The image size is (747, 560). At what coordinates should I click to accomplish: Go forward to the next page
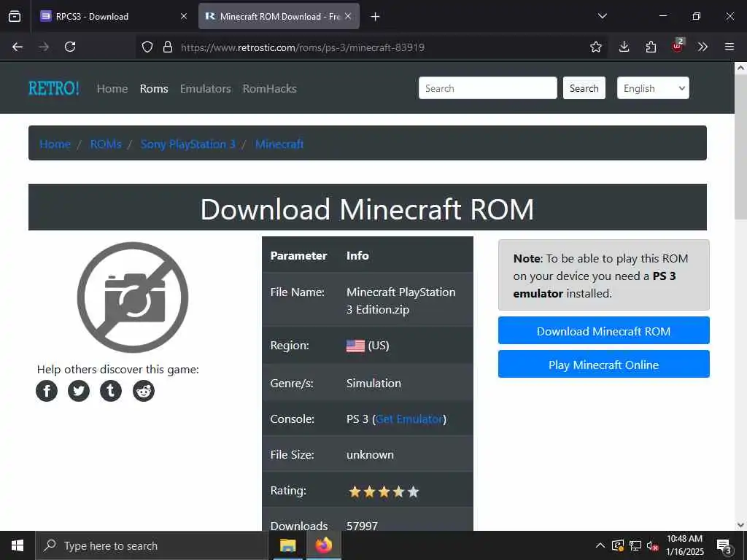(x=44, y=47)
